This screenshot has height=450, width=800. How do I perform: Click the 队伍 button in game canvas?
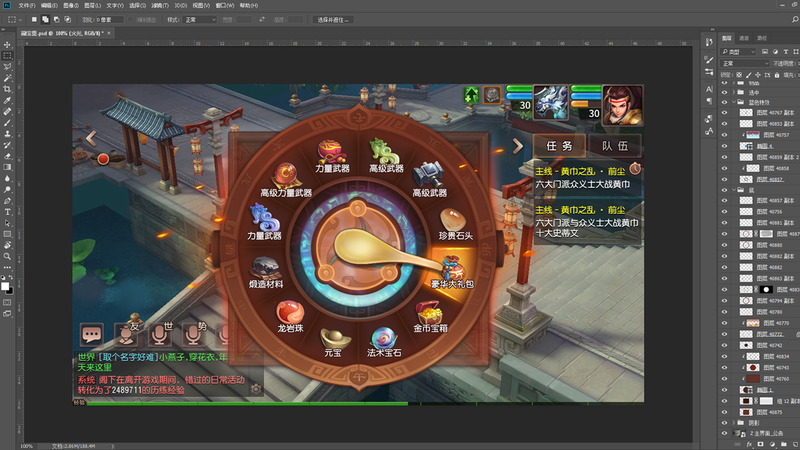[615, 146]
